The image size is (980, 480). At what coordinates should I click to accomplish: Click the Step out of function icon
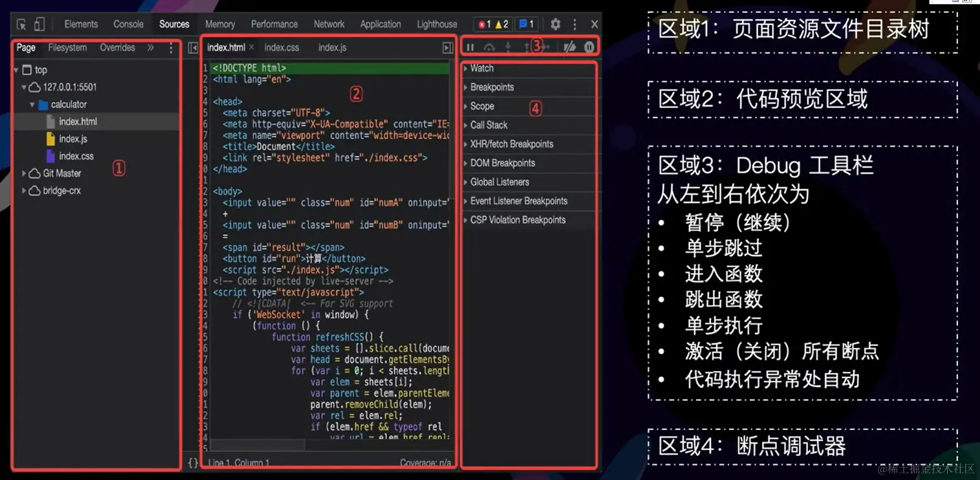coord(526,47)
